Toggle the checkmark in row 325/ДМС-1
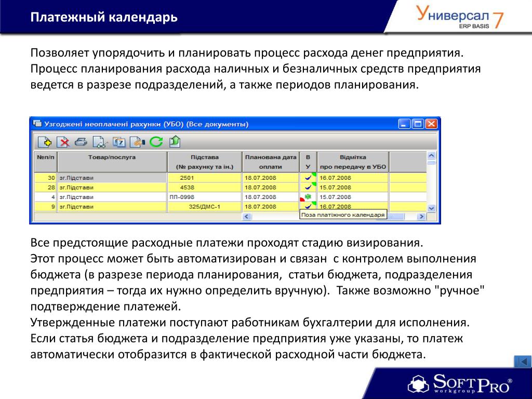The width and height of the screenshot is (532, 399). pos(308,206)
